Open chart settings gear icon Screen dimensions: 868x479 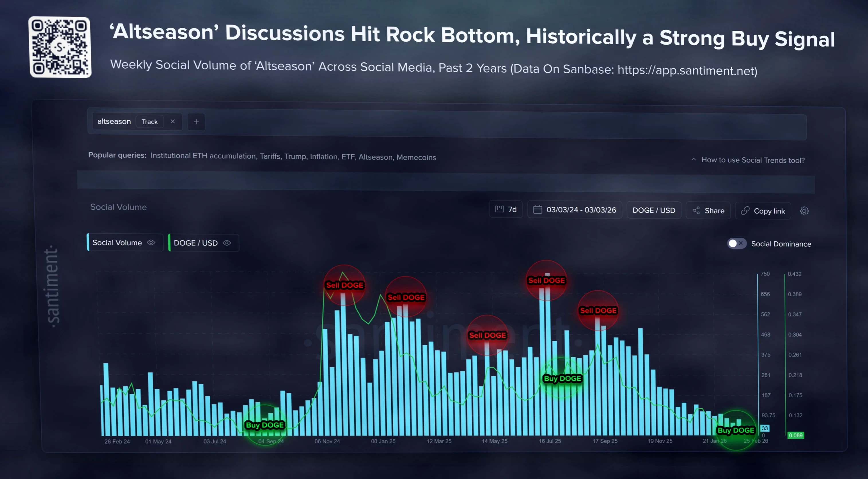(804, 211)
